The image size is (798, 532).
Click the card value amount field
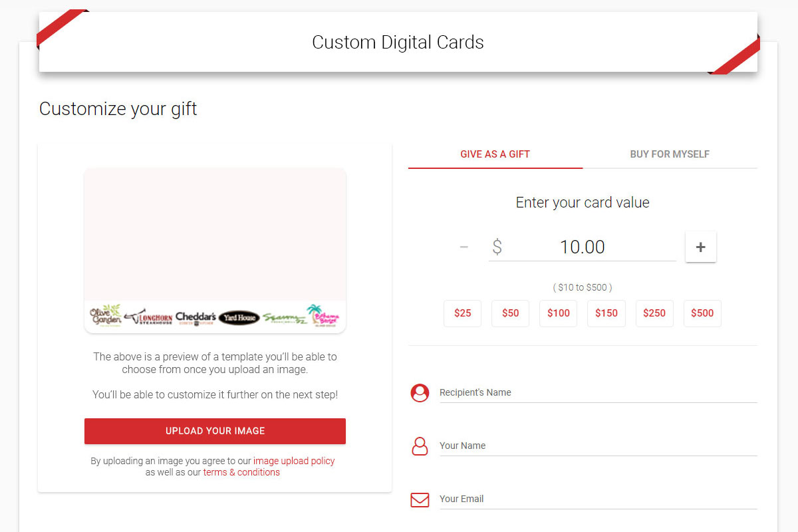point(583,247)
